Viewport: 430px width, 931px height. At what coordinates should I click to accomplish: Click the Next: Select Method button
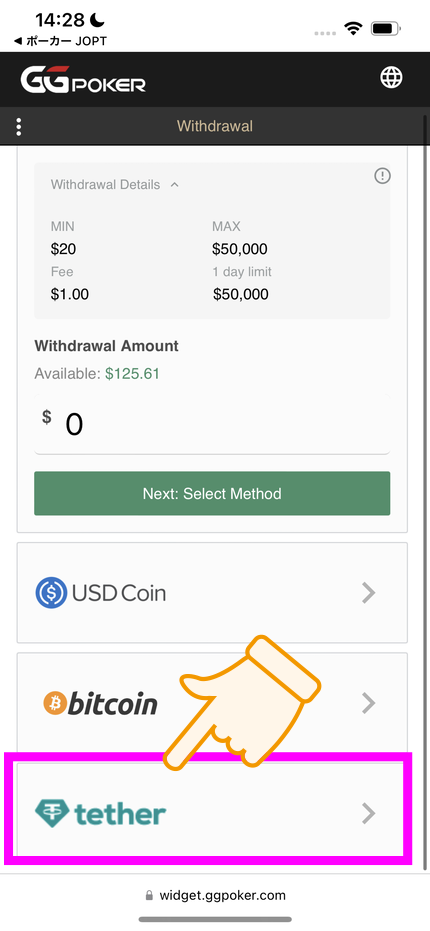pos(212,493)
